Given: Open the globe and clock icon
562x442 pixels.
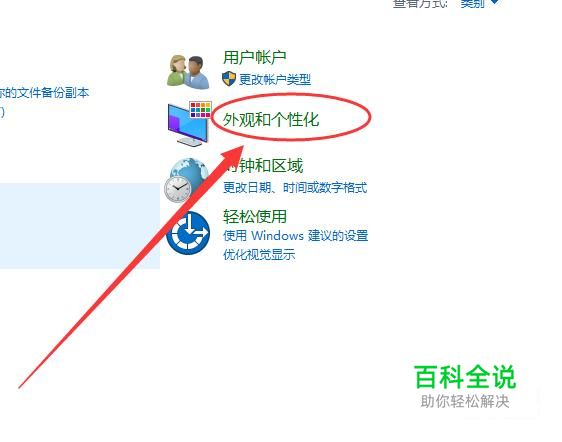Looking at the screenshot, I should [x=186, y=180].
